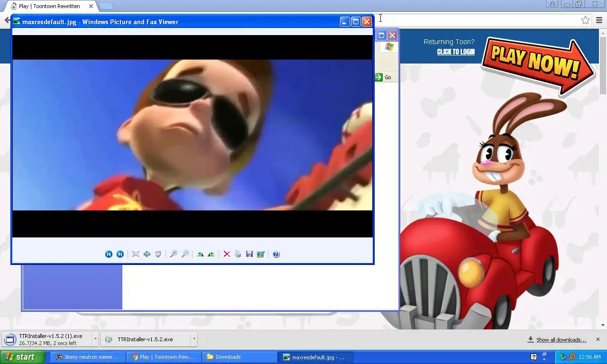Switch to Jimmy neutron meme taskbar window
This screenshot has width=607, height=364.
(88, 357)
